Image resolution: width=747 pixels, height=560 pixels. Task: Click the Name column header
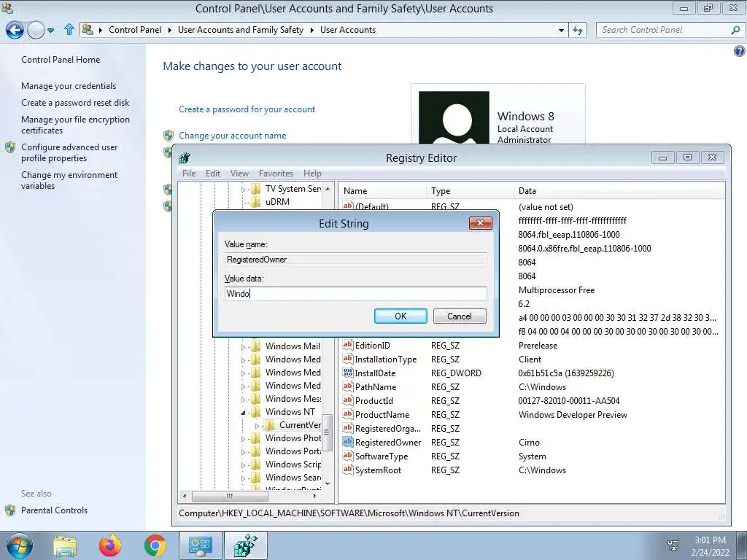[x=382, y=191]
